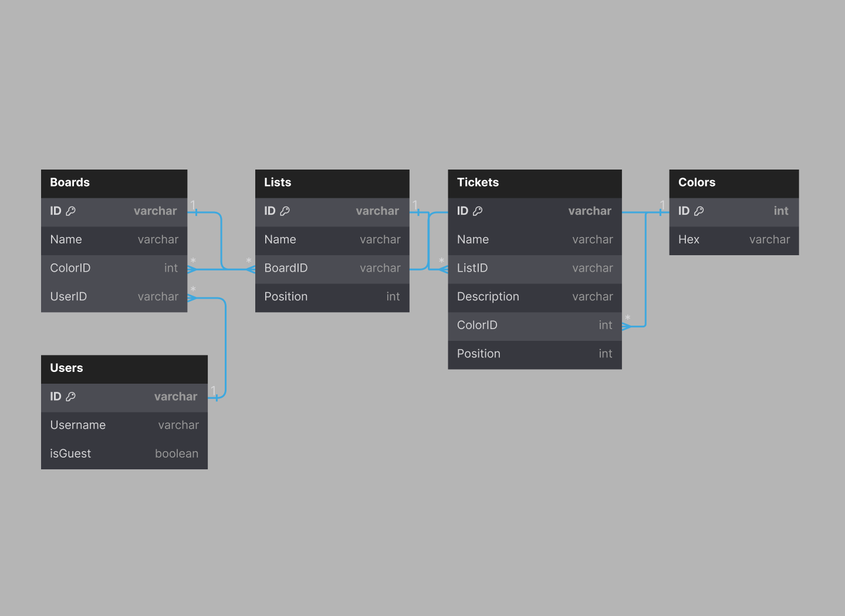845x616 pixels.
Task: Click the BoardID field in Lists table
Action: click(332, 269)
